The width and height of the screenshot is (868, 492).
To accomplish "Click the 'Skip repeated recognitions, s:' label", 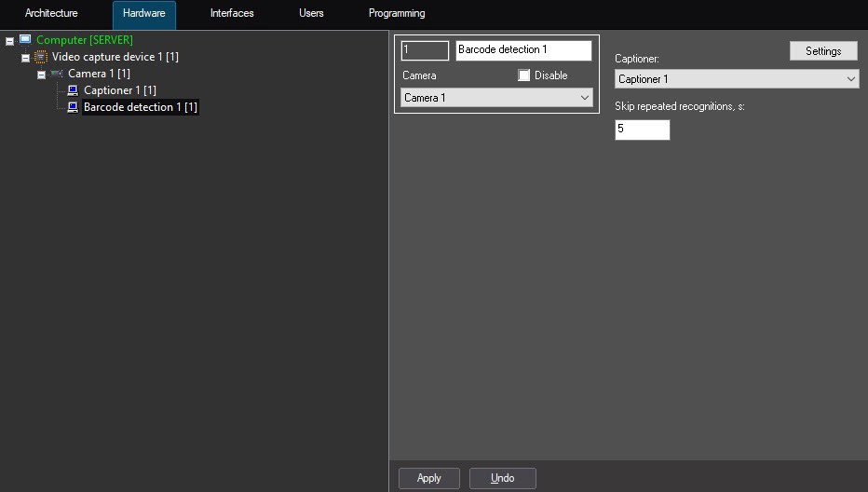I will point(680,106).
